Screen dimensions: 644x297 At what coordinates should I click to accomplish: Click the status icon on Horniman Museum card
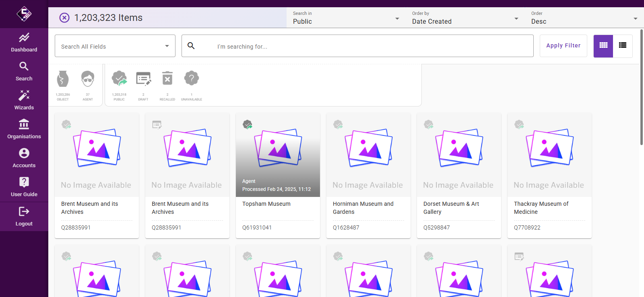338,125
